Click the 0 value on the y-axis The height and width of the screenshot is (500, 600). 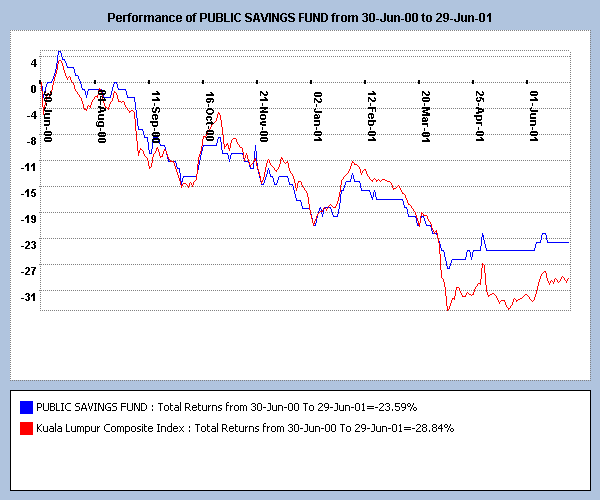point(34,89)
